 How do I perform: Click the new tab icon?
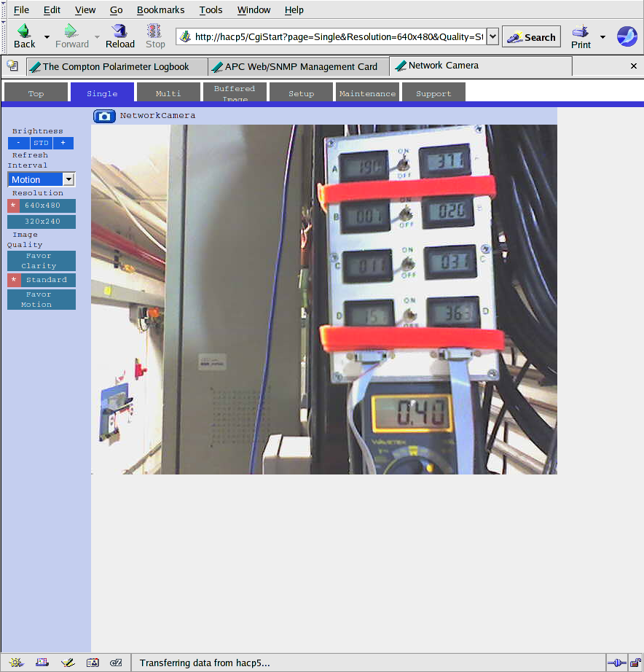tap(13, 66)
